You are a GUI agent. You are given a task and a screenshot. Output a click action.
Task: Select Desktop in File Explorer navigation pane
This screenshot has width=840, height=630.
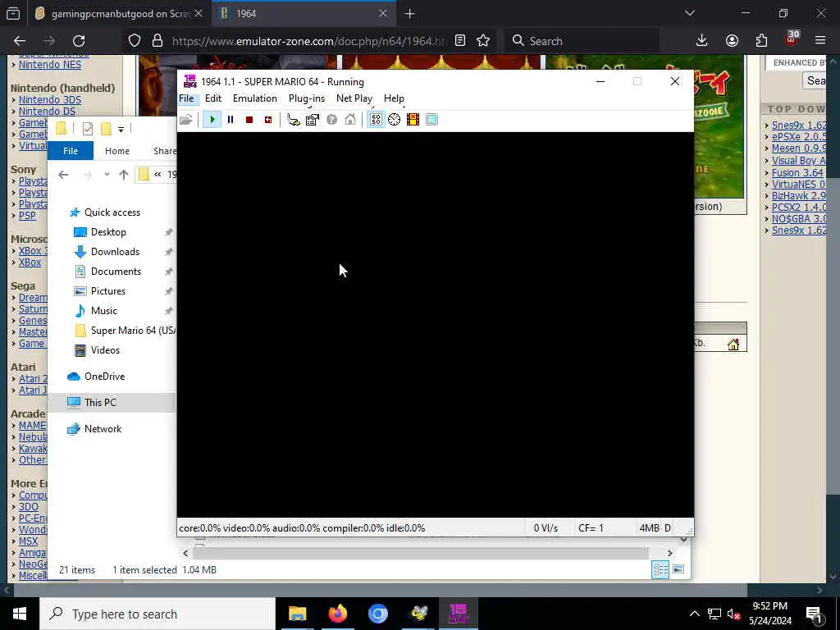pyautogui.click(x=107, y=232)
